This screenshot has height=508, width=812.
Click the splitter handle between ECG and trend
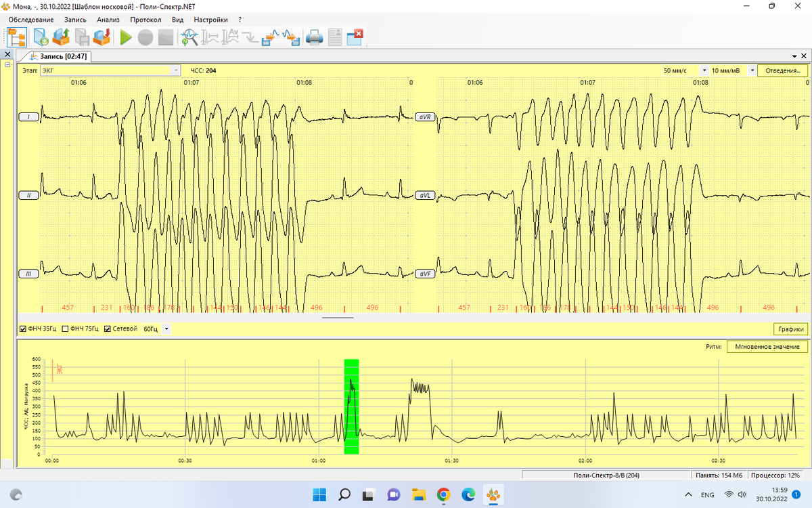(x=338, y=317)
